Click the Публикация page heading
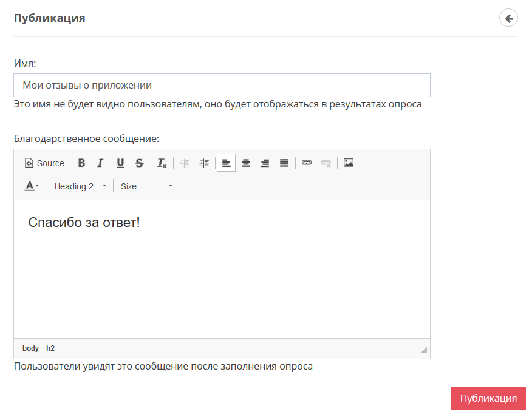Image resolution: width=532 pixels, height=420 pixels. [x=50, y=18]
